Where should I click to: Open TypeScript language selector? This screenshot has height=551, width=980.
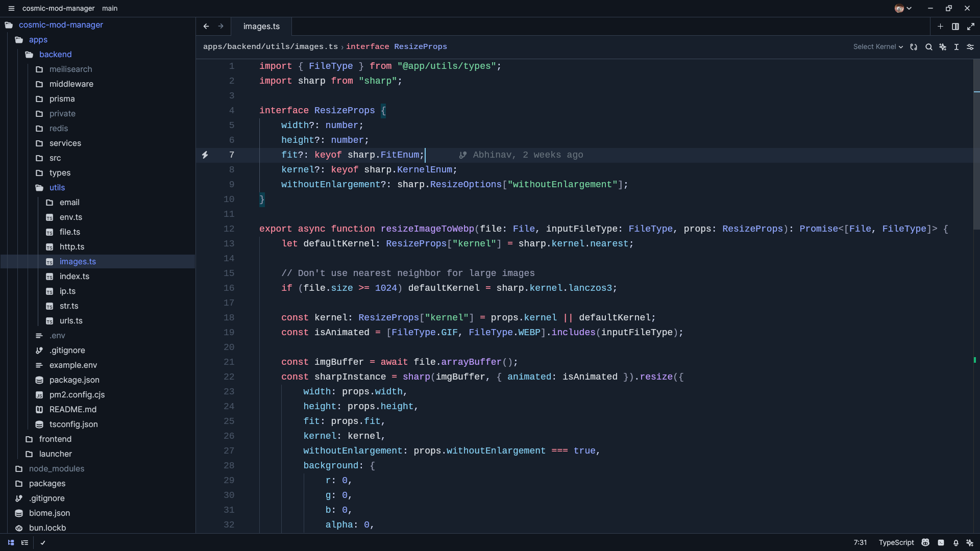(x=896, y=542)
